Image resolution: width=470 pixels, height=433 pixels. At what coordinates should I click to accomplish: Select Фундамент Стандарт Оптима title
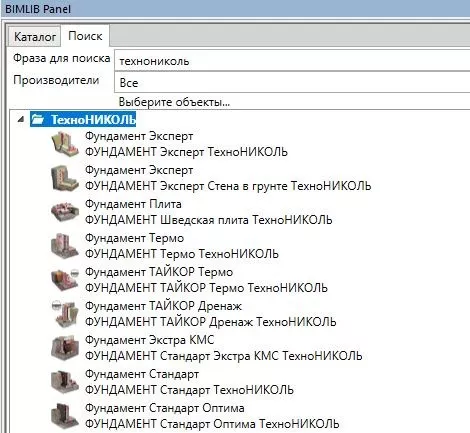click(x=165, y=408)
